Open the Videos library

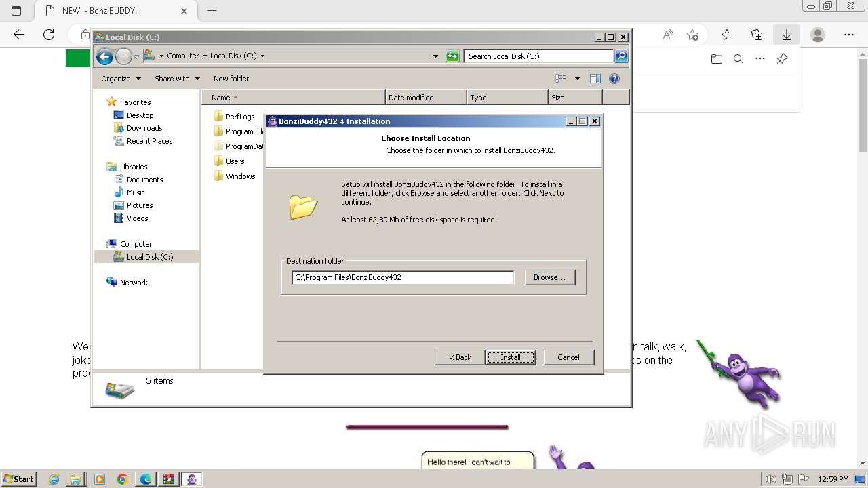pyautogui.click(x=131, y=218)
